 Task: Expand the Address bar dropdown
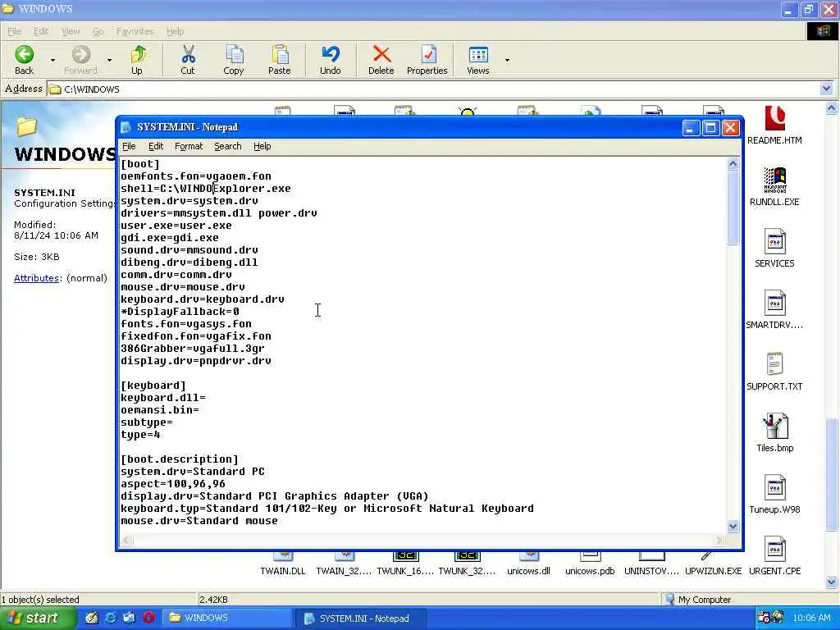coord(826,89)
